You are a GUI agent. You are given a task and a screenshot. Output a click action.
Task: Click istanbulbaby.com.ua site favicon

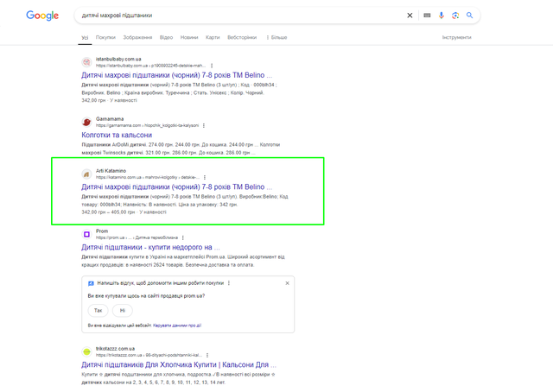click(x=86, y=62)
